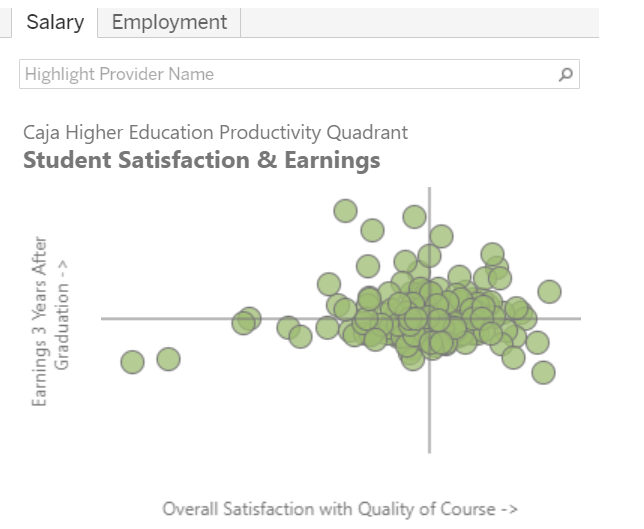This screenshot has height=529, width=644.
Task: Click the overlapping bubble pair left on horizontal line
Action: click(246, 320)
